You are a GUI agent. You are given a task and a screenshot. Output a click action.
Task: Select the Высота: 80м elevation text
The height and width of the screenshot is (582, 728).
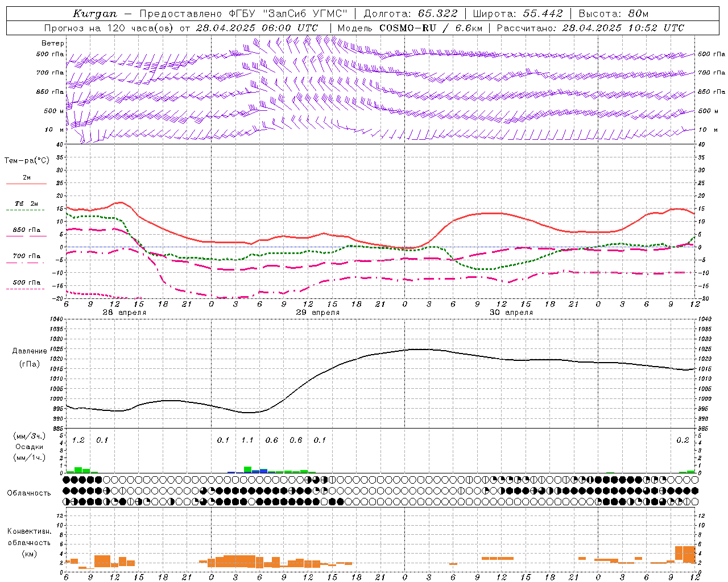pyautogui.click(x=614, y=14)
